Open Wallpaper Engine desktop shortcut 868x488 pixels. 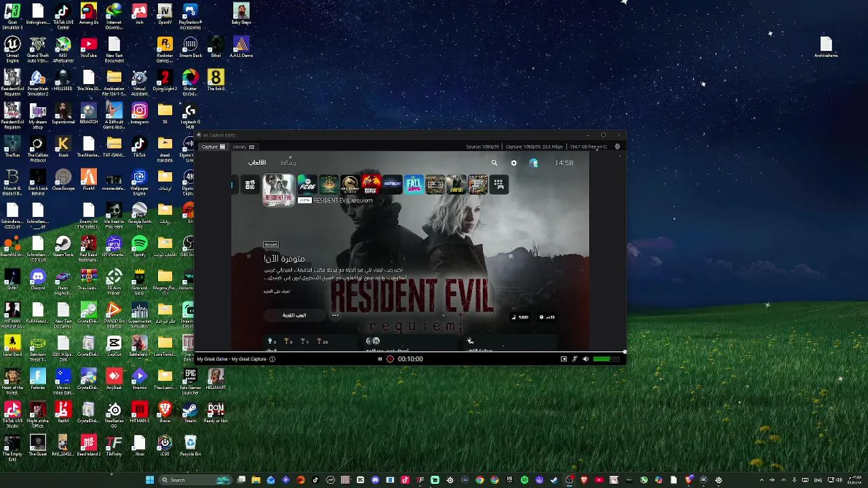[x=139, y=182]
